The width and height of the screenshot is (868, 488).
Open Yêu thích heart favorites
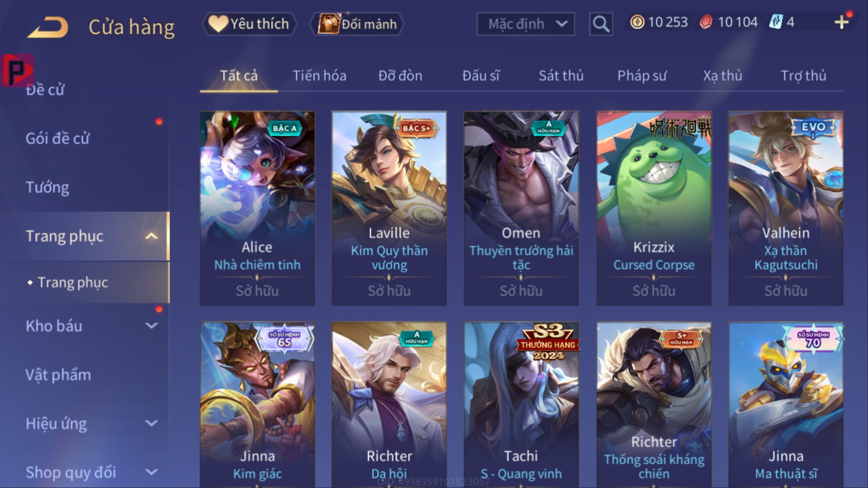[249, 24]
